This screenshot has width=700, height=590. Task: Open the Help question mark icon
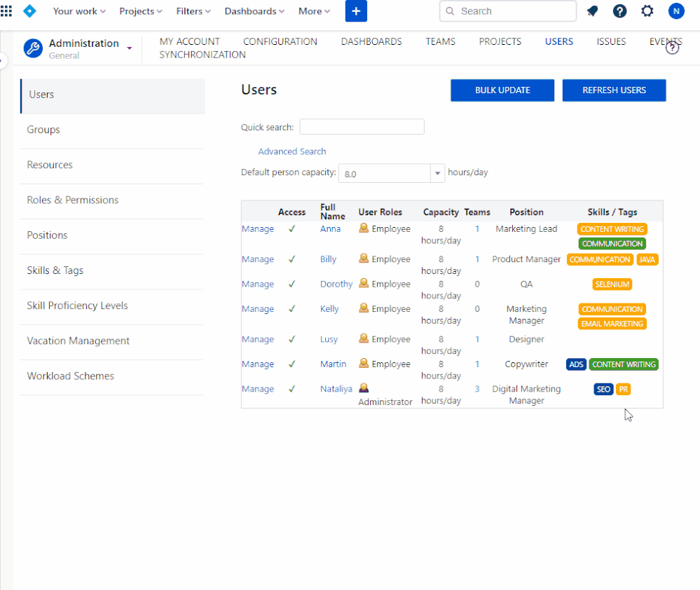[619, 11]
